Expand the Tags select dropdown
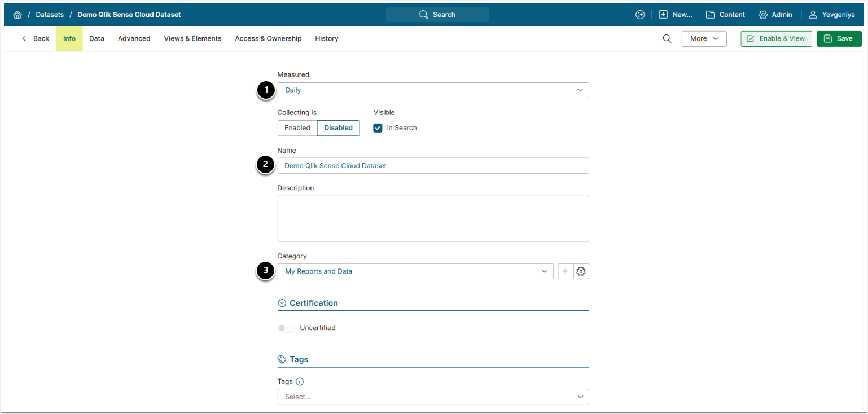The height and width of the screenshot is (414, 868). [x=433, y=397]
